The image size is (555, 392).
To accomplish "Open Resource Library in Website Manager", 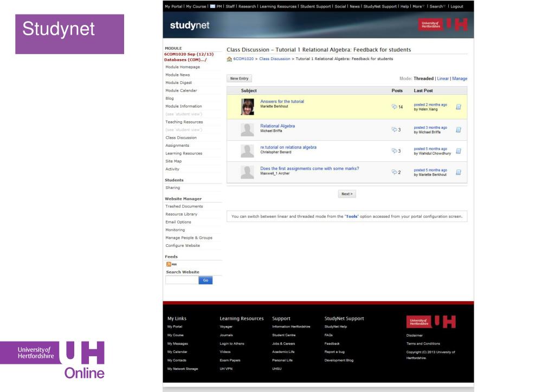I will click(181, 214).
